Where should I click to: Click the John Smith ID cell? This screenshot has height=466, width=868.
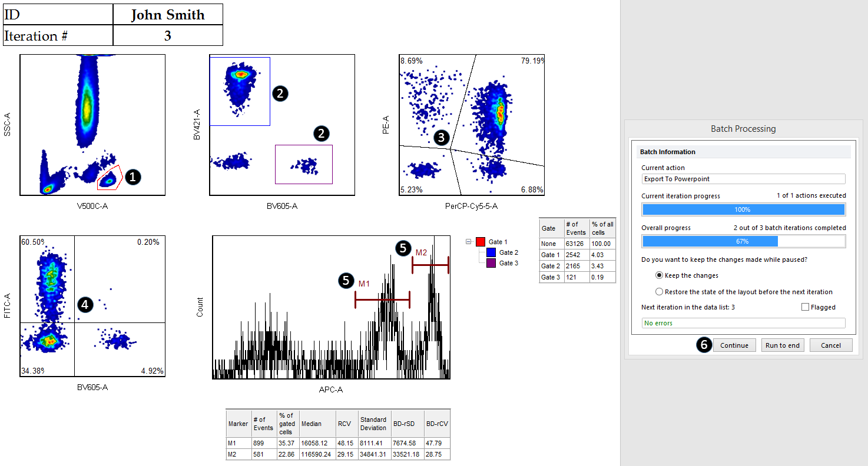[x=168, y=15]
